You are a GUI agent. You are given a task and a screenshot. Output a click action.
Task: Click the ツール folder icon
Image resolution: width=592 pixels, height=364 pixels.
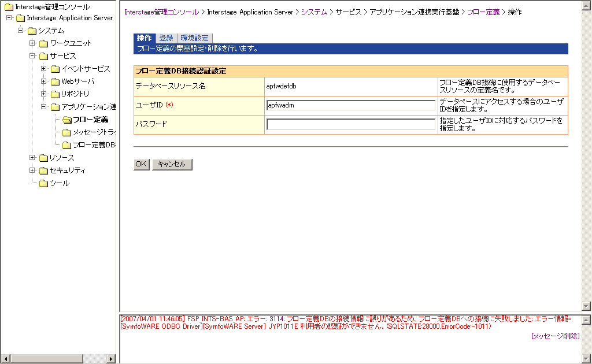pos(44,183)
